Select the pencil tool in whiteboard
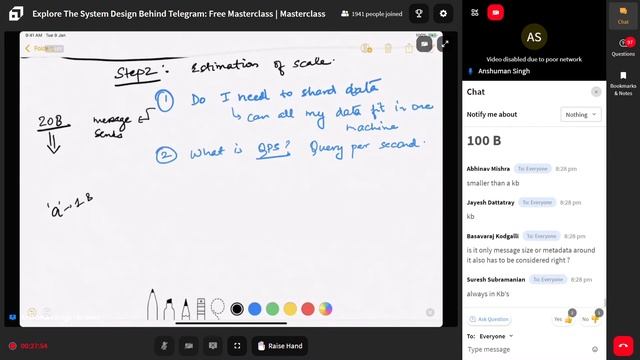Image resolution: width=640 pixels, height=360 pixels. 185,309
